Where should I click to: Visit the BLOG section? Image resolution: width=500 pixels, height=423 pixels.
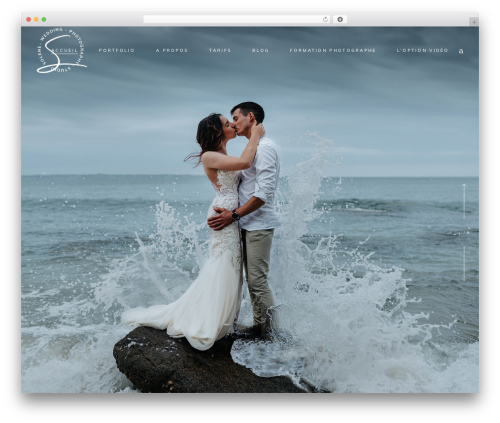[260, 50]
